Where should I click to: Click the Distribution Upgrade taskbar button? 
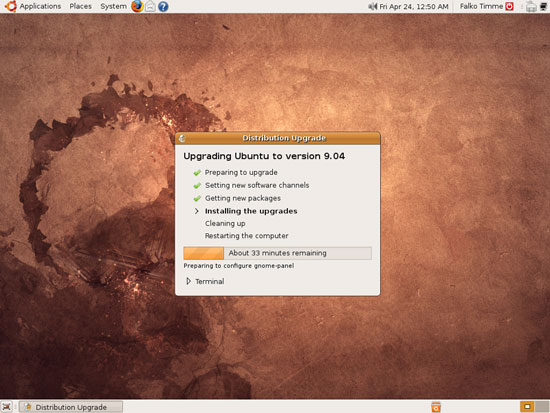click(x=71, y=407)
